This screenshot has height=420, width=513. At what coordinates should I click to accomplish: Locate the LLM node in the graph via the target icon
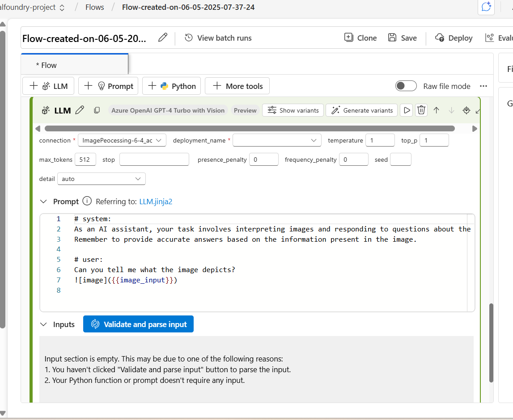coord(466,110)
